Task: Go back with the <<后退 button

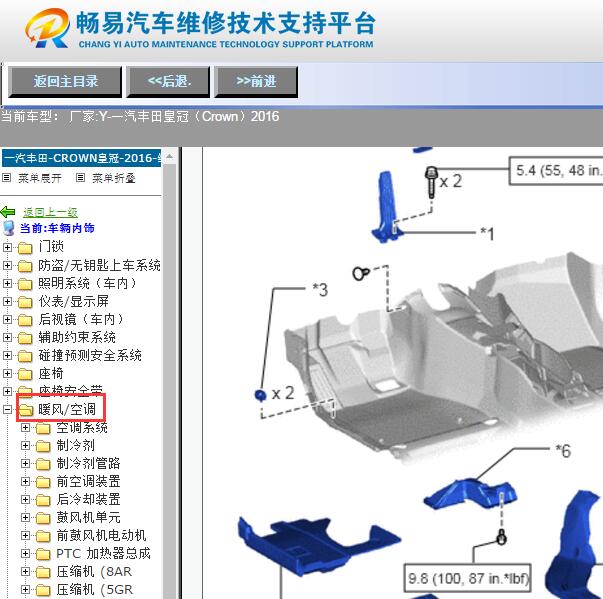Action: (168, 82)
